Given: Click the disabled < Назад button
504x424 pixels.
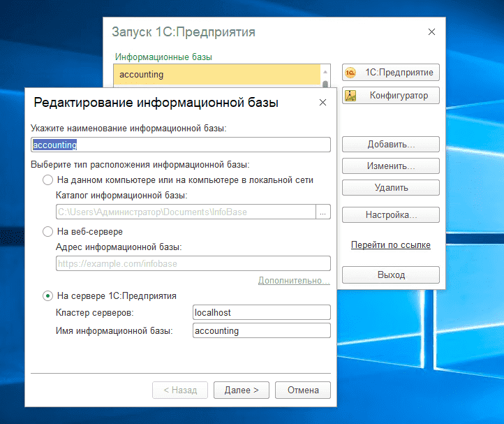Looking at the screenshot, I should tap(180, 390).
